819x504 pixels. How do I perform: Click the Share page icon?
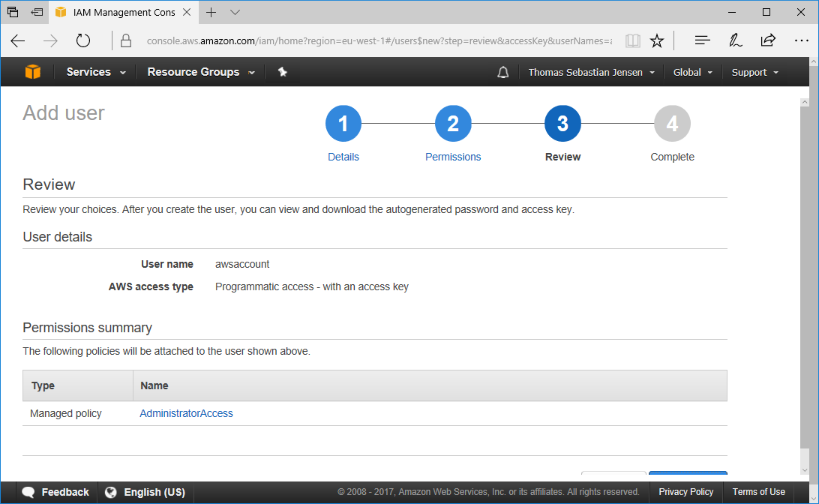tap(768, 41)
